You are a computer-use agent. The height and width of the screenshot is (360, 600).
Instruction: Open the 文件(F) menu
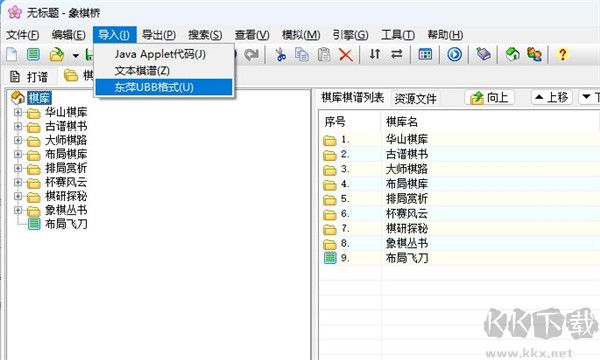click(x=23, y=35)
